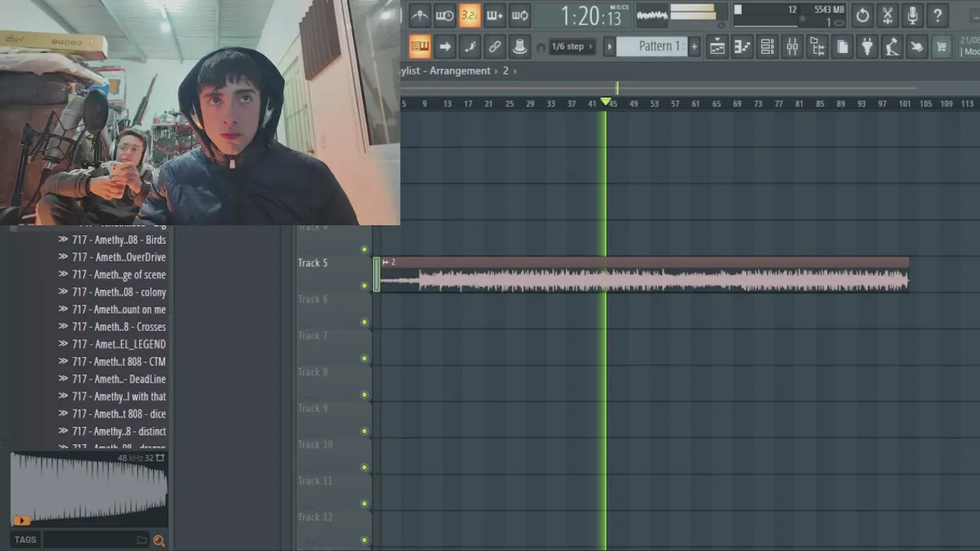Open the Playlist view icon
Screen dimensions: 980x551
(x=717, y=47)
